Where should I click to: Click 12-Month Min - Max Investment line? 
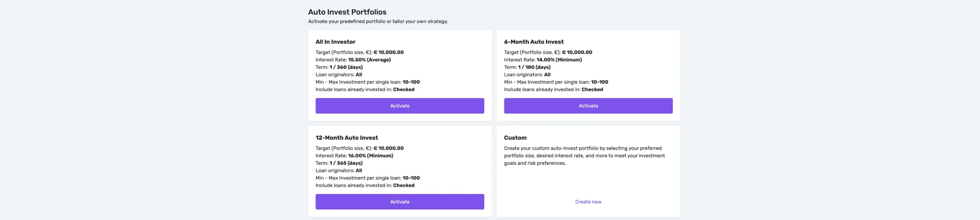coord(367,178)
